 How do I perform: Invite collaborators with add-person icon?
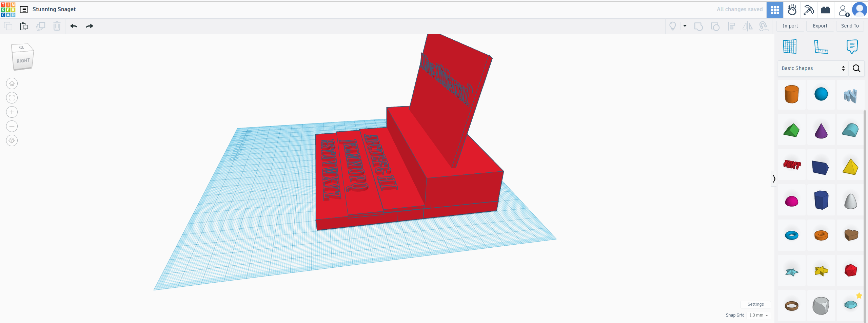[x=843, y=10]
